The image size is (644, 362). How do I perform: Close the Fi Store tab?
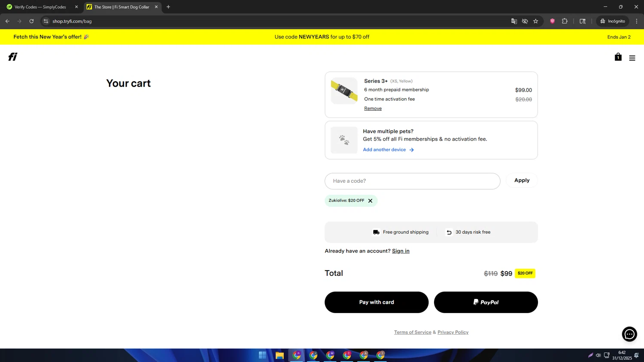pyautogui.click(x=156, y=7)
